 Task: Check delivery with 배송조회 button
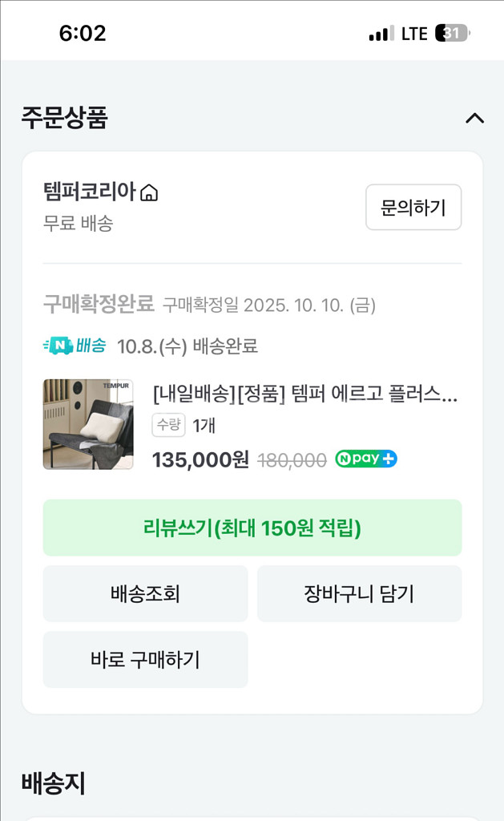(145, 594)
